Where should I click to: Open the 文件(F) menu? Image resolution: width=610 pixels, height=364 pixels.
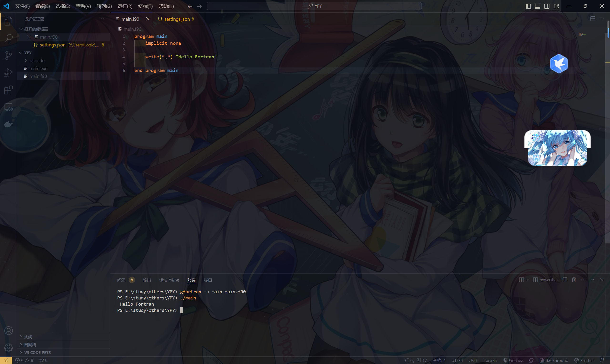click(23, 6)
